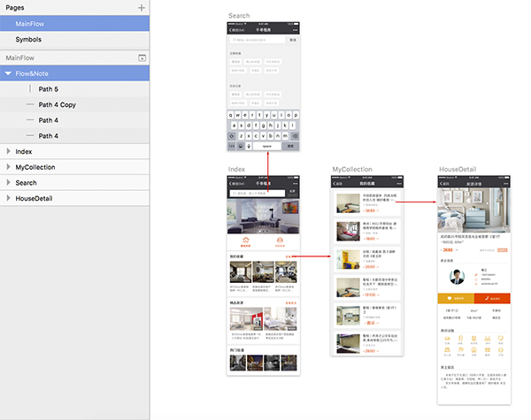Click the Path 4 Copy line icon
The image size is (531, 420).
[29, 105]
